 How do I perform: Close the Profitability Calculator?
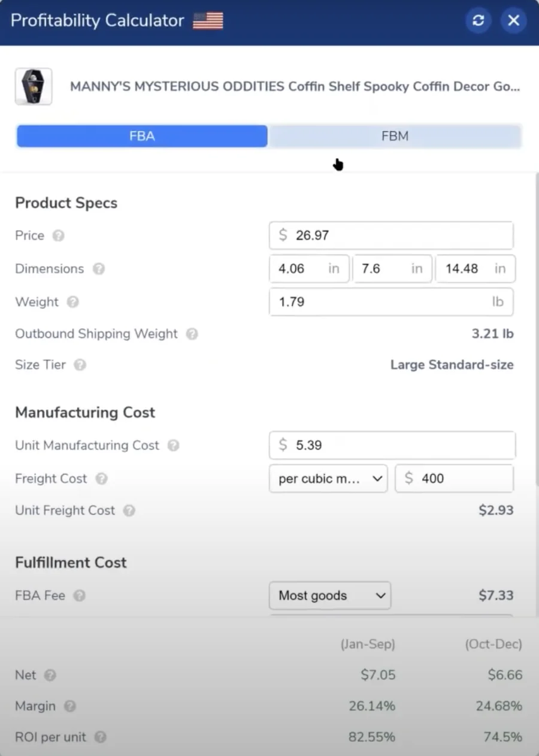514,20
